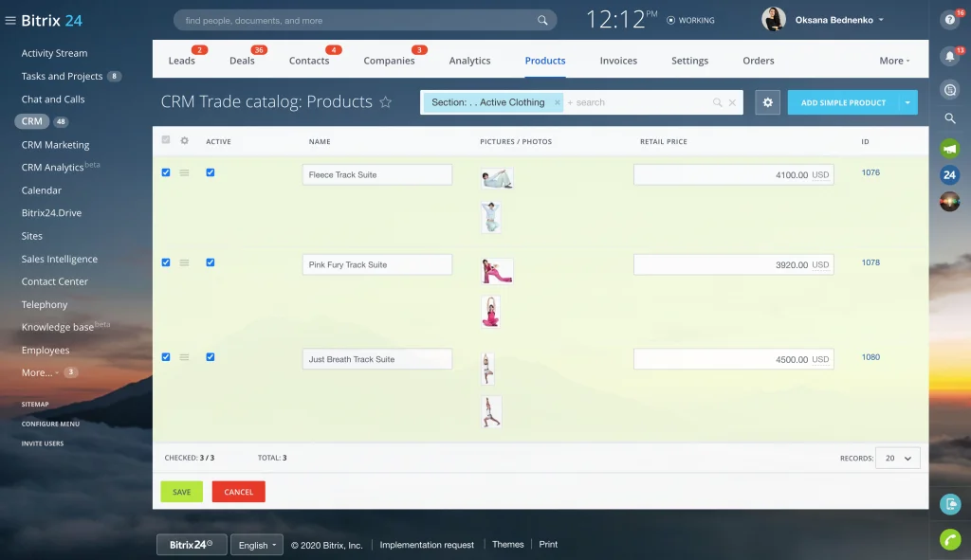Switch to the Deals tab
The width and height of the screenshot is (971, 560).
242,61
